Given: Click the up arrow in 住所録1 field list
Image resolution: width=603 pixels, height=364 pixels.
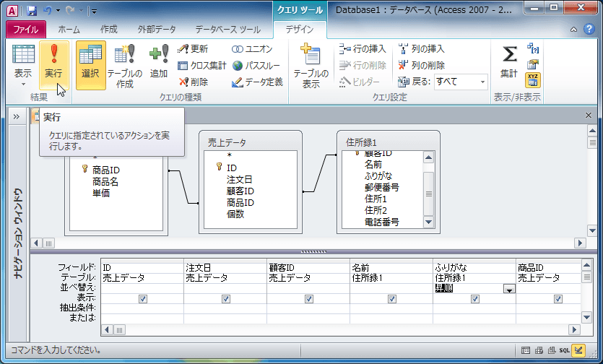Looking at the screenshot, I should pyautogui.click(x=428, y=157).
